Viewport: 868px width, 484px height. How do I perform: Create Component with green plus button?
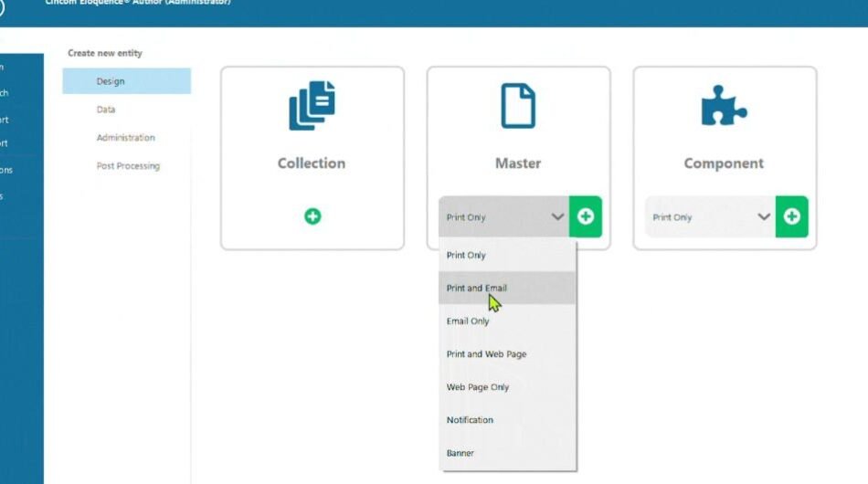tap(791, 216)
